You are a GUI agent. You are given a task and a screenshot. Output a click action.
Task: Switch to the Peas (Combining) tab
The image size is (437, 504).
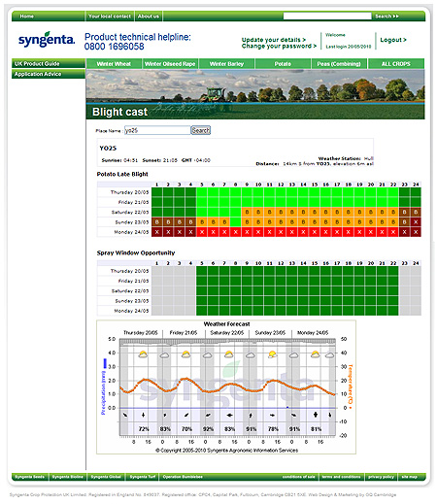tap(339, 64)
